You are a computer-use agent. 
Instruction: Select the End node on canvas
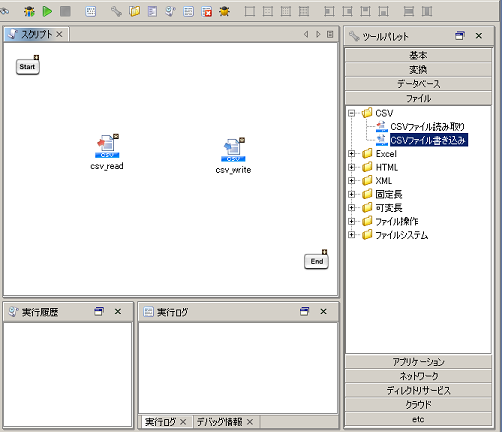(x=316, y=261)
